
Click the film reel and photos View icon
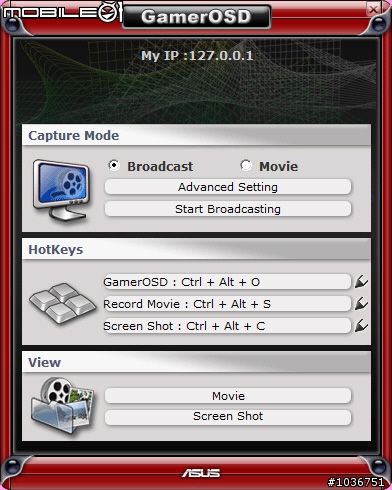(62, 405)
